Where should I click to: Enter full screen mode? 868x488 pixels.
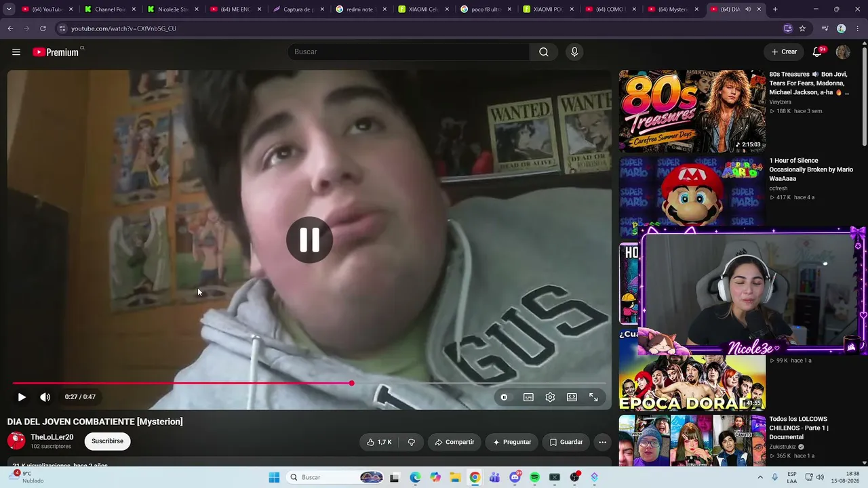point(593,397)
